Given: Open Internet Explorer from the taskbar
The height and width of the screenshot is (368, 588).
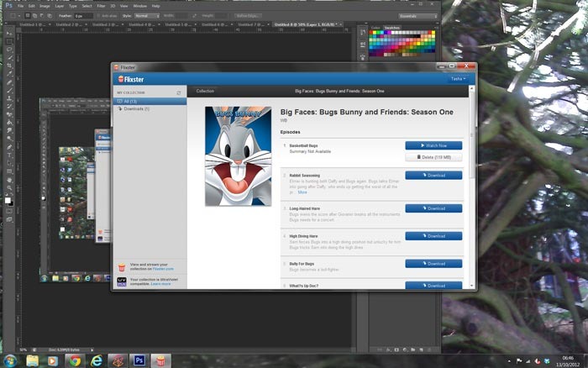Looking at the screenshot, I should tap(97, 361).
